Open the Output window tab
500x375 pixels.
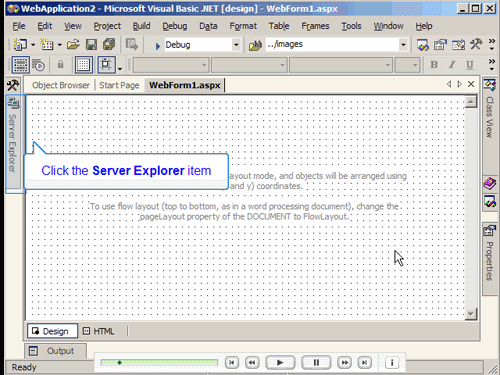click(x=55, y=351)
